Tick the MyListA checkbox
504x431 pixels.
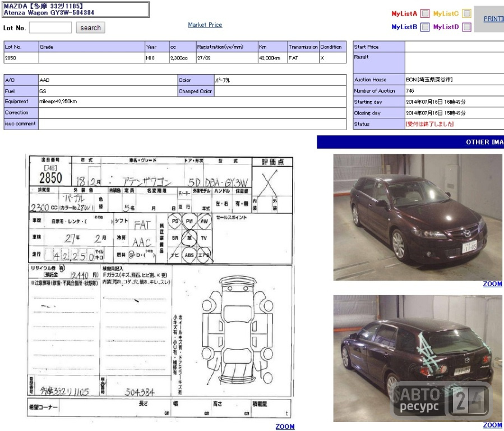[x=425, y=13]
